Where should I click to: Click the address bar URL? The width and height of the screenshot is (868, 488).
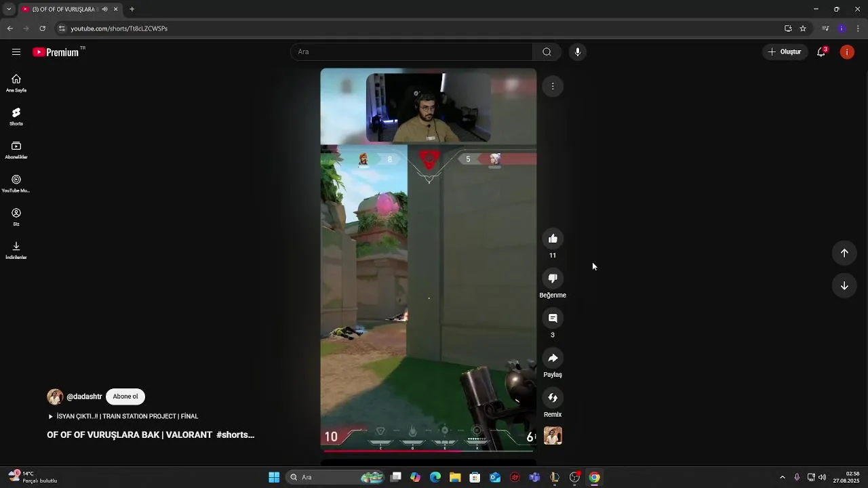[119, 28]
